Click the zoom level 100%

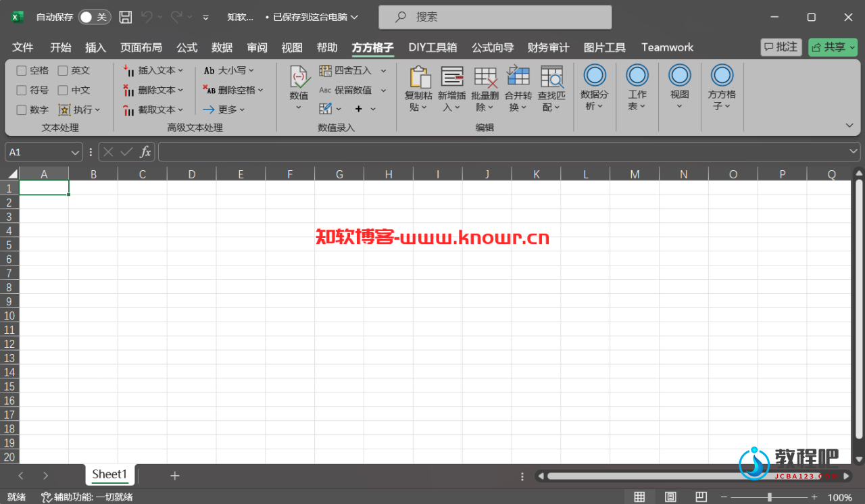click(840, 497)
